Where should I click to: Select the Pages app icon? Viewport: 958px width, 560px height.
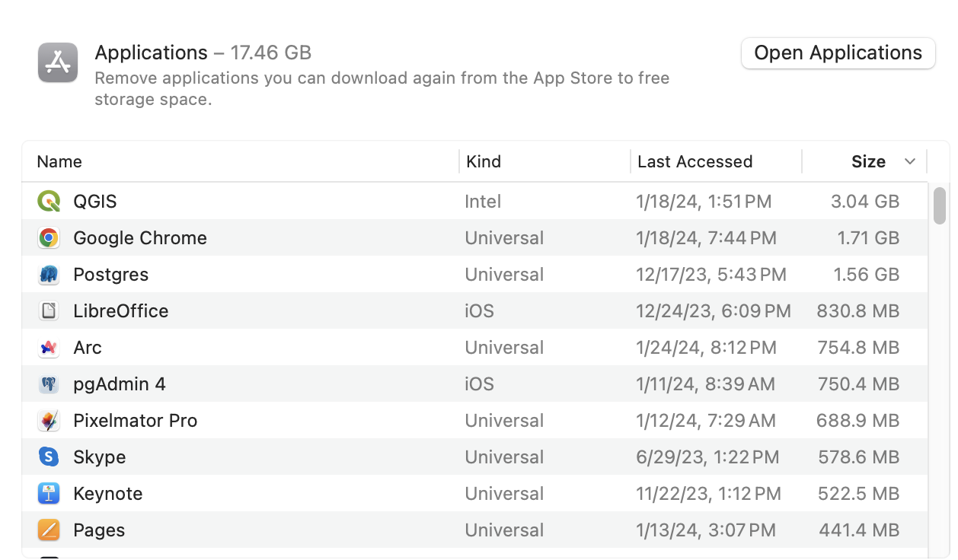pos(49,530)
